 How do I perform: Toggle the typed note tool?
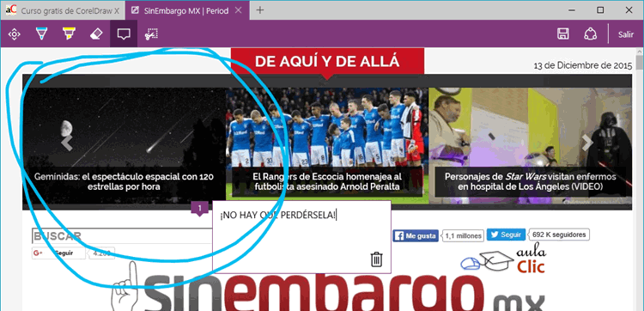tap(124, 34)
